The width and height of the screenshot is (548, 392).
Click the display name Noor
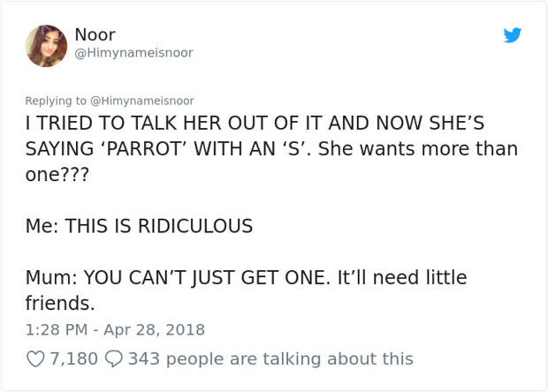point(95,34)
